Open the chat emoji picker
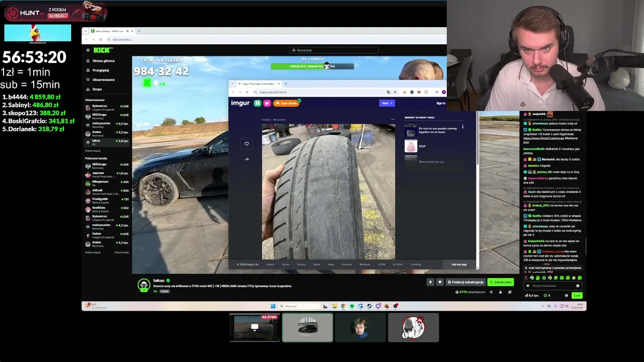This screenshot has height=362, width=644. pyautogui.click(x=578, y=286)
